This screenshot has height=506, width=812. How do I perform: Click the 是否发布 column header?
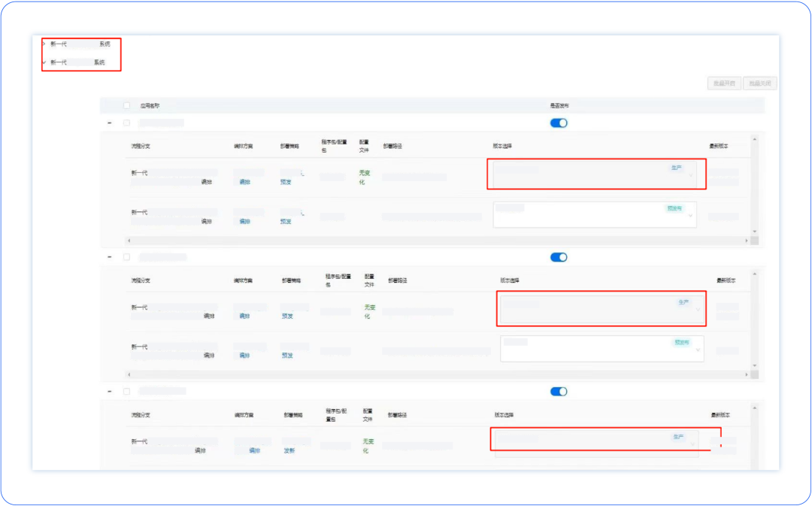click(559, 106)
